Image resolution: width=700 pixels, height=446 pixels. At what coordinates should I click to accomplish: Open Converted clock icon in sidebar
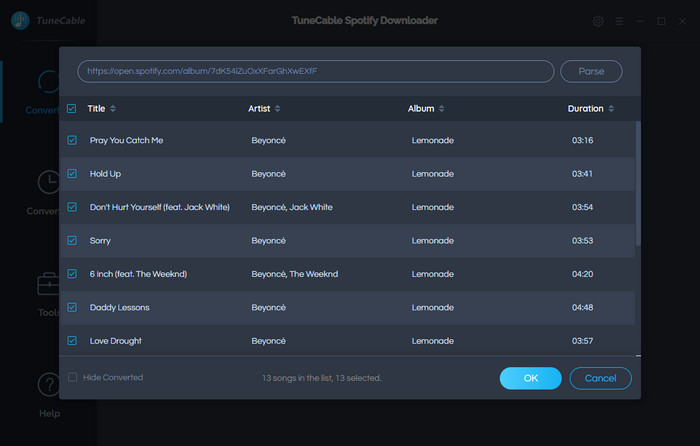[48, 182]
